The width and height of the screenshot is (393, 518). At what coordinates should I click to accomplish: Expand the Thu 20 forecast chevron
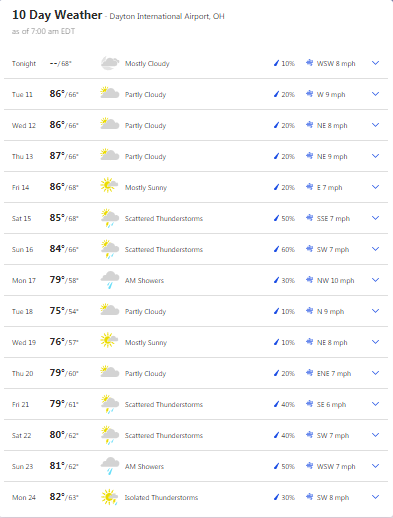coord(375,373)
